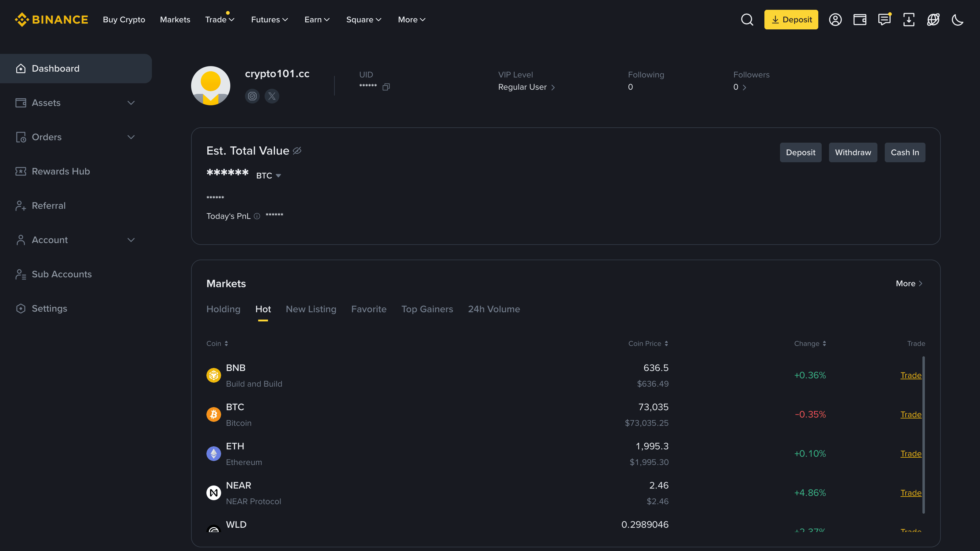Click the Rewards Hub ticket icon
The height and width of the screenshot is (551, 980).
click(21, 171)
